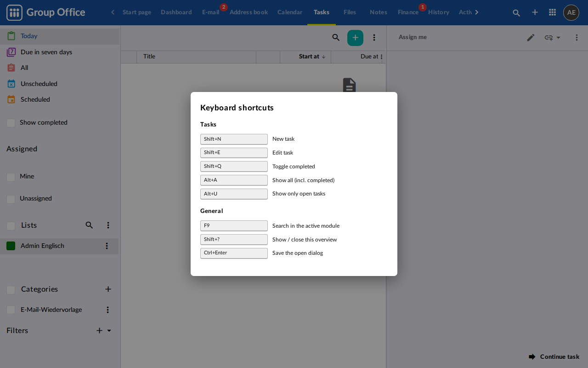Toggle the Categories select-all checkbox

11,290
